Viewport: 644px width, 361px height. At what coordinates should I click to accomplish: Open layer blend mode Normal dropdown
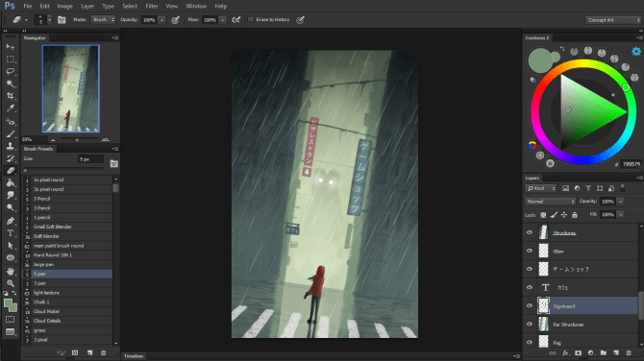coord(550,202)
